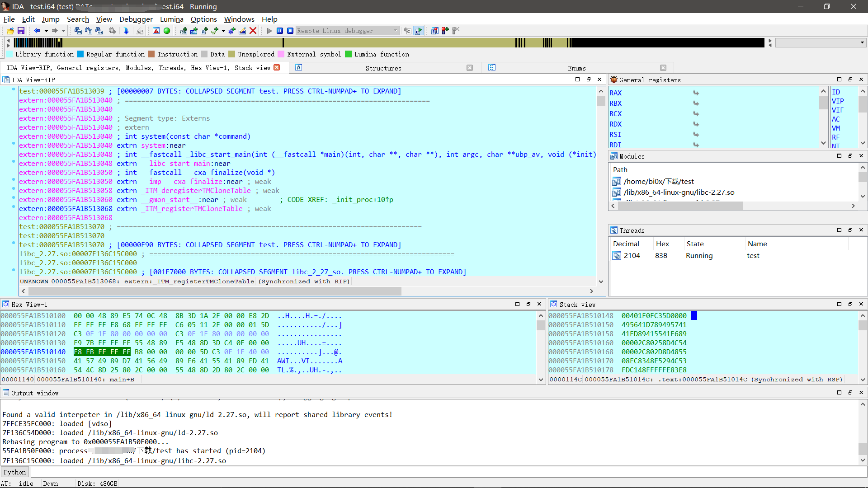Open the Debugger menu
Viewport: 868px width, 488px height.
click(x=136, y=19)
